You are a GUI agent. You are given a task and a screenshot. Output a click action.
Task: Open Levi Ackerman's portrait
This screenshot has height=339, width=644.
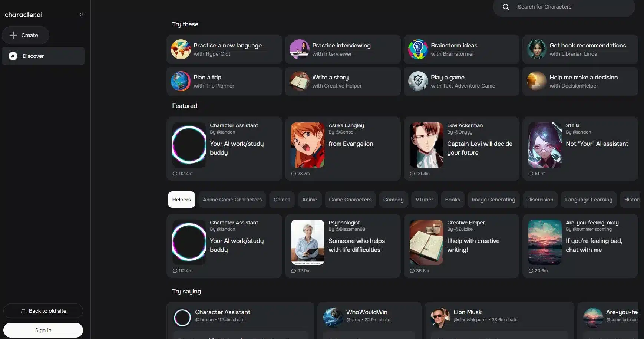click(426, 145)
